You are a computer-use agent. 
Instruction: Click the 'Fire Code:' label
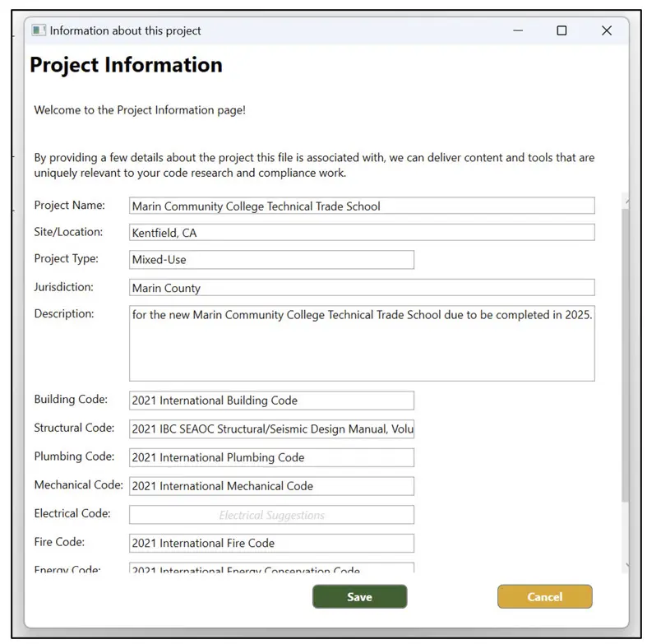(x=59, y=542)
